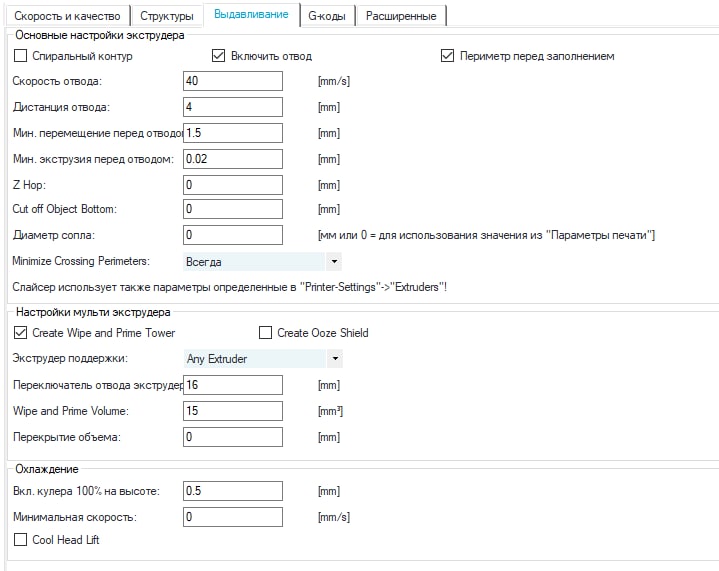Focus the Wipe and Prime Volume field

(233, 411)
